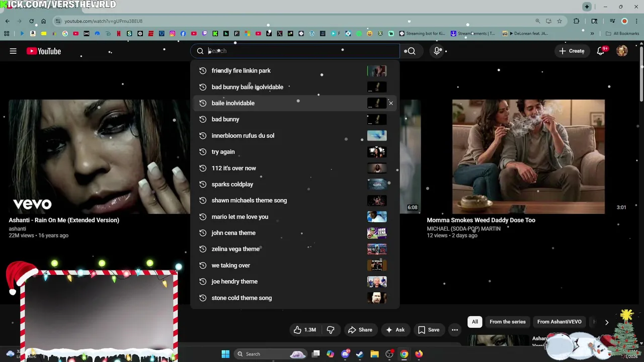
Task: Open the 'ashanti' channel link
Action: coord(18,229)
